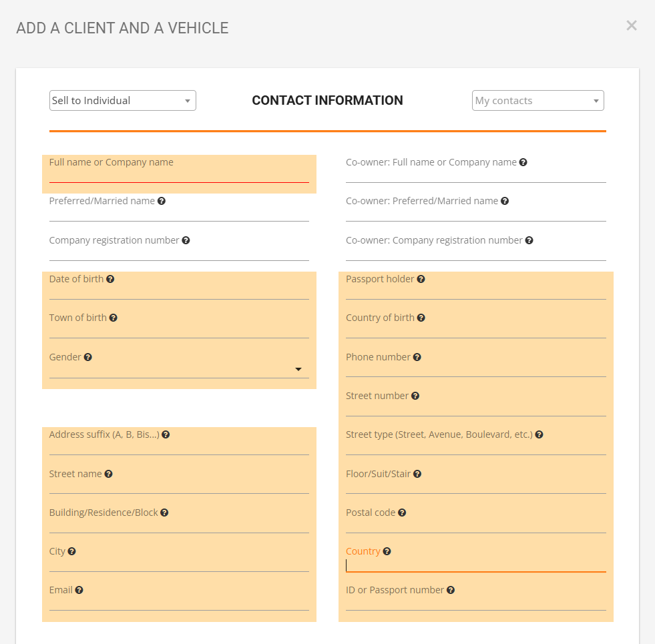Open the Sell to Individual dropdown
655x644 pixels.
coord(123,101)
